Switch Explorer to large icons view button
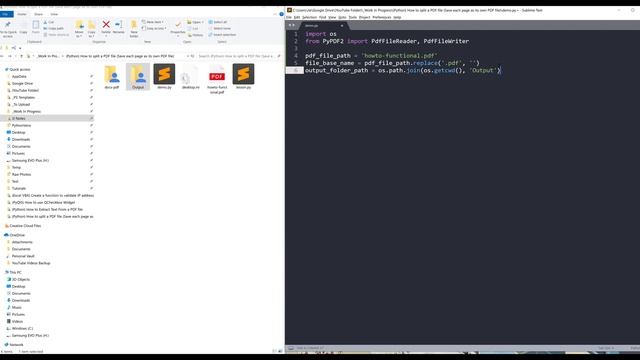 [x=280, y=351]
